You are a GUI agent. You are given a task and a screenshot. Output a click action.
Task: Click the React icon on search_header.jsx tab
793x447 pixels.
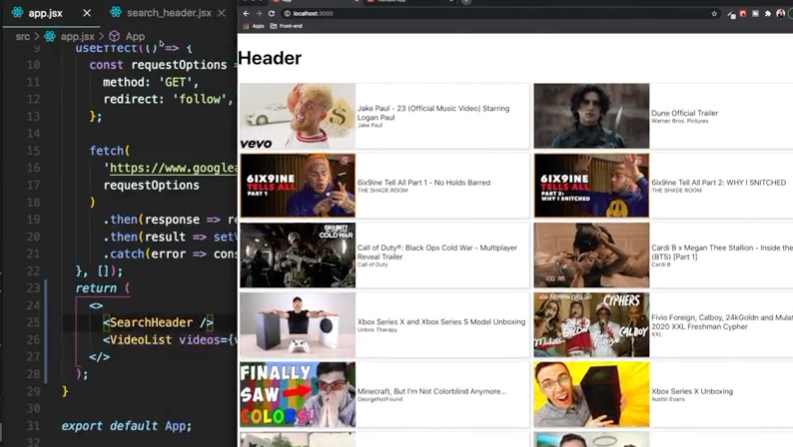tap(116, 12)
